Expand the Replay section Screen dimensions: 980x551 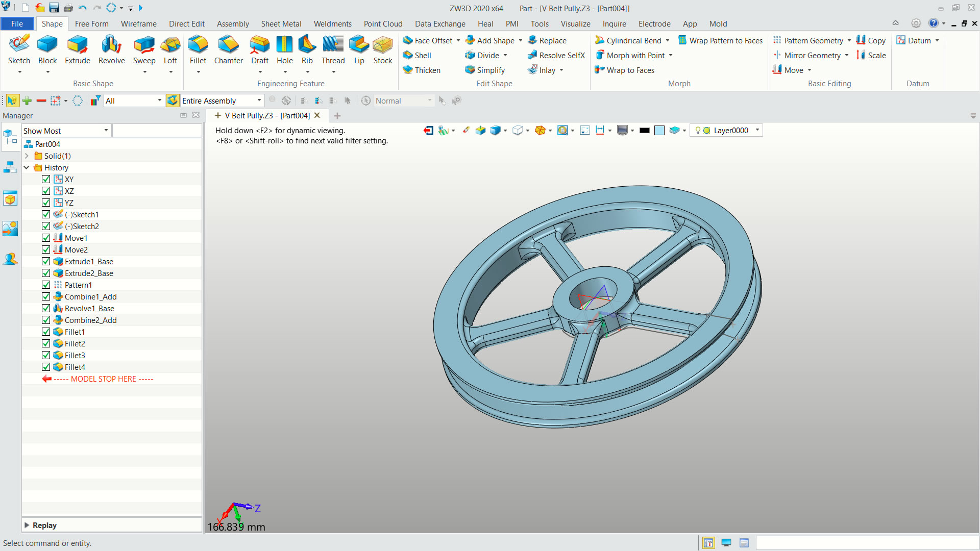(x=27, y=525)
